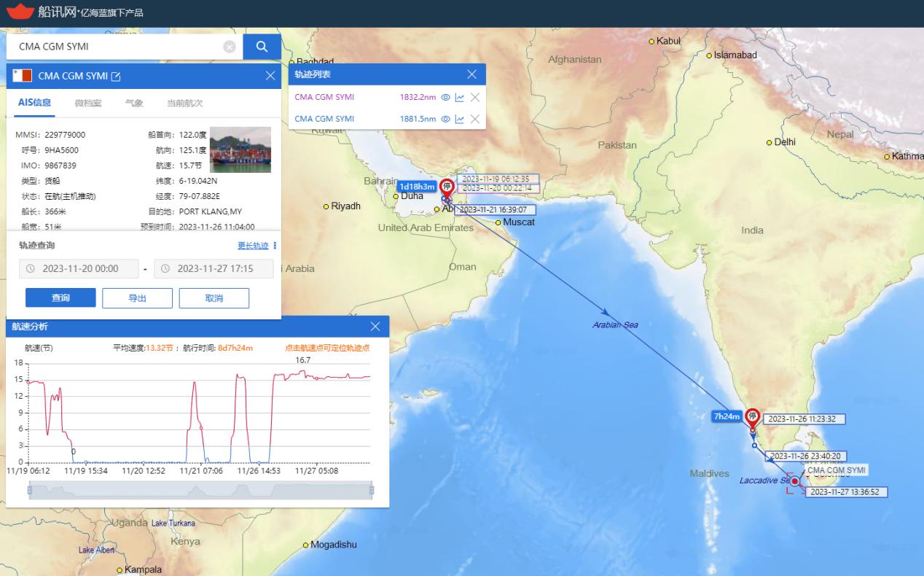Open the edit icon beside ship name

point(115,76)
